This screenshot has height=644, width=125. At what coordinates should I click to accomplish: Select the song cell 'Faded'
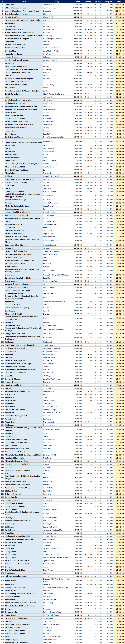[x=57, y=23]
